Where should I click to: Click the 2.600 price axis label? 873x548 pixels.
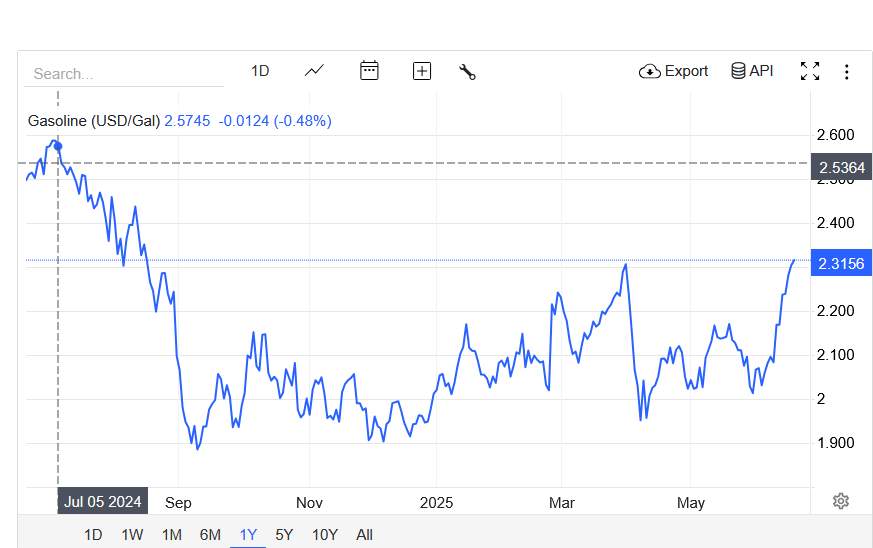point(835,135)
